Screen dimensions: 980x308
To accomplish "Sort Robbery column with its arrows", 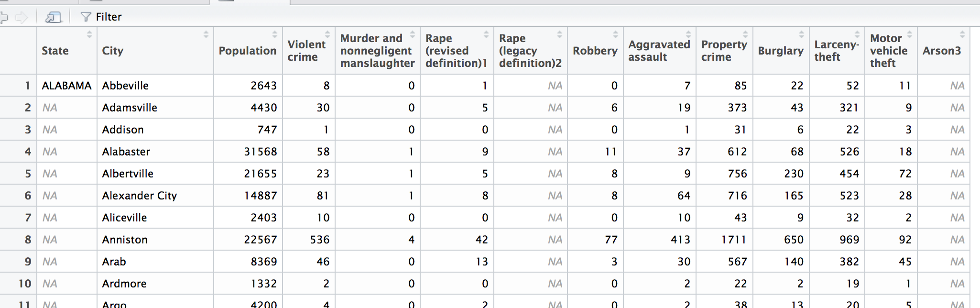I will (615, 35).
